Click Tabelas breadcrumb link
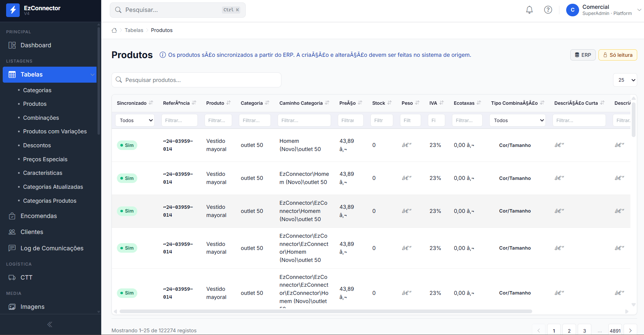The height and width of the screenshot is (335, 644). tap(134, 30)
